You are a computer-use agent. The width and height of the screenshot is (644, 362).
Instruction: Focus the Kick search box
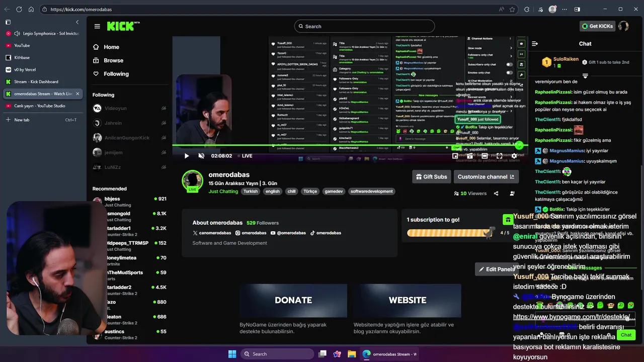click(364, 26)
